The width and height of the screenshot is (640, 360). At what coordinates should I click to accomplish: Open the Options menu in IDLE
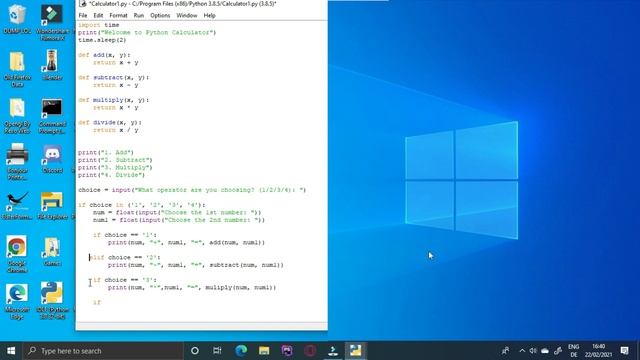point(160,15)
